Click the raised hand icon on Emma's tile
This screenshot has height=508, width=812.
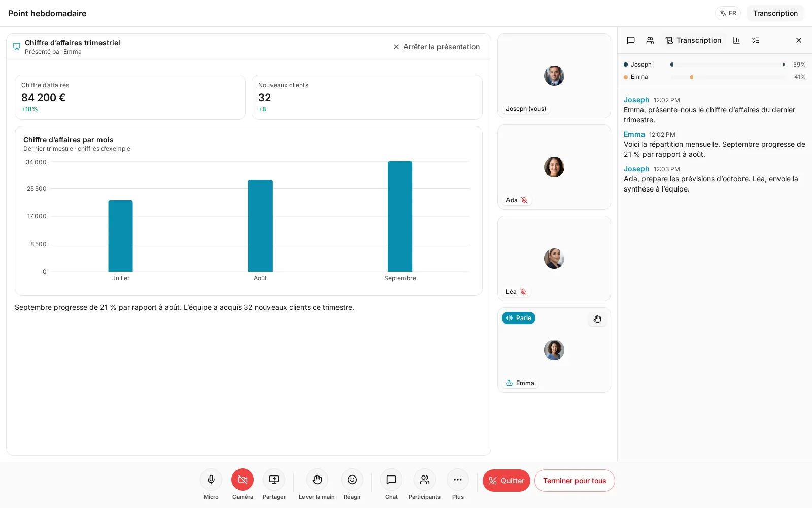[x=597, y=319]
